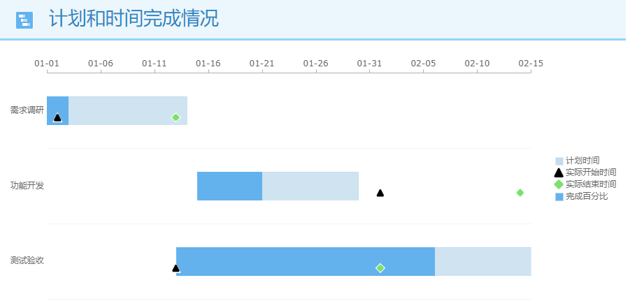644x308 pixels.
Task: Click light blue planned bar of 功能开发
Action: [x=310, y=186]
